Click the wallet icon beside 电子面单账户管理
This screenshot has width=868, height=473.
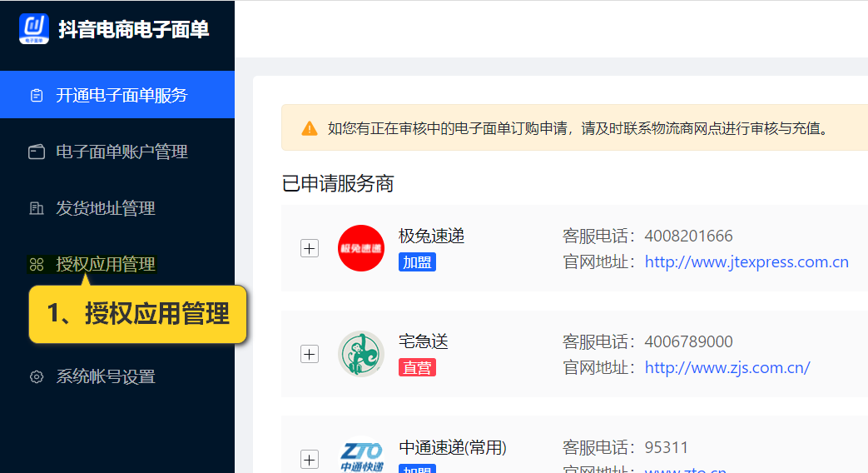click(x=36, y=152)
